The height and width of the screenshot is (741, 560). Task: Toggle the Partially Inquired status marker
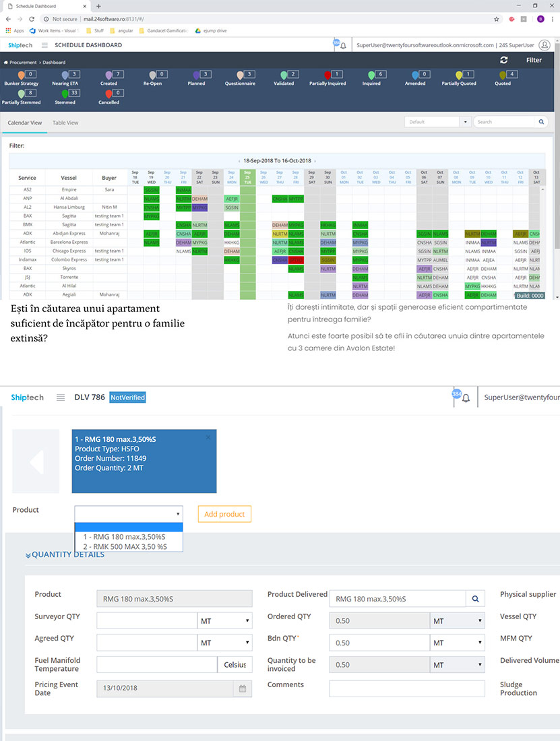point(327,75)
